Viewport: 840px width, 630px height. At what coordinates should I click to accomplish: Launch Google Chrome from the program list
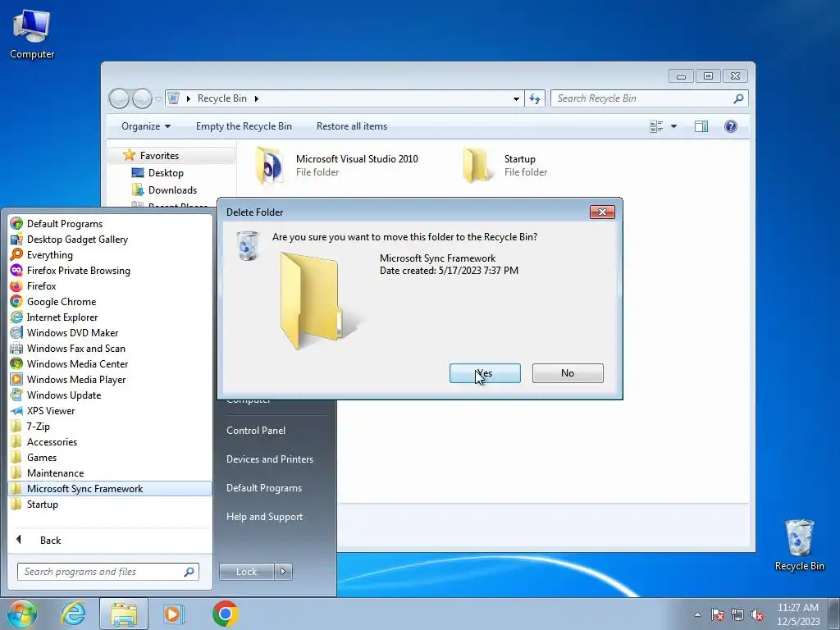coord(110,302)
